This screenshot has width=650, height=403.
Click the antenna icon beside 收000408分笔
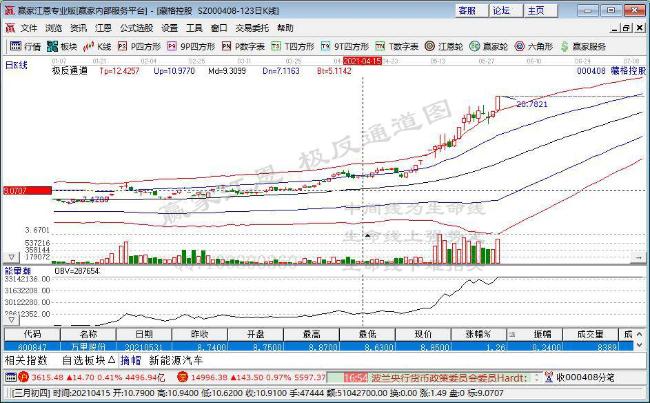point(549,377)
